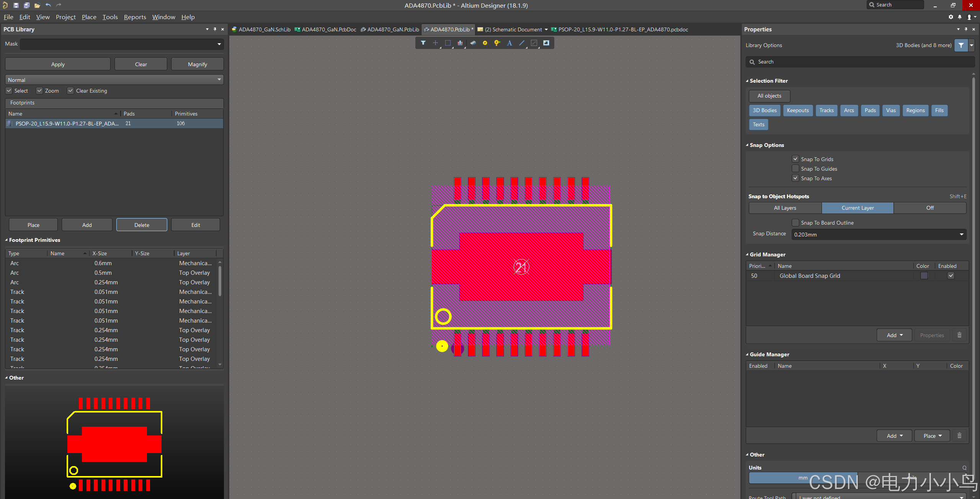980x499 pixels.
Task: Toggle the Keepouts filter button
Action: point(798,110)
